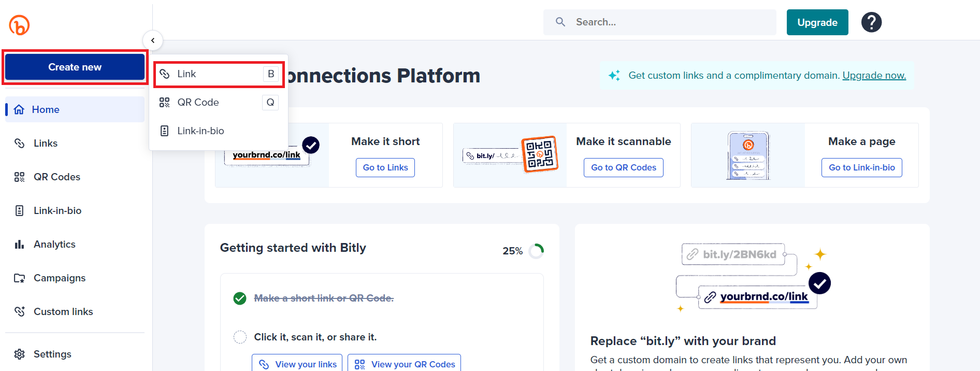
Task: Click the Campaigns folder icon in sidebar
Action: 19,278
